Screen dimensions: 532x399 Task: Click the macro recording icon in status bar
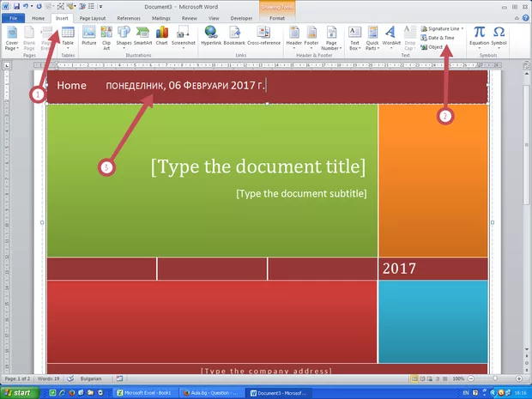(119, 378)
